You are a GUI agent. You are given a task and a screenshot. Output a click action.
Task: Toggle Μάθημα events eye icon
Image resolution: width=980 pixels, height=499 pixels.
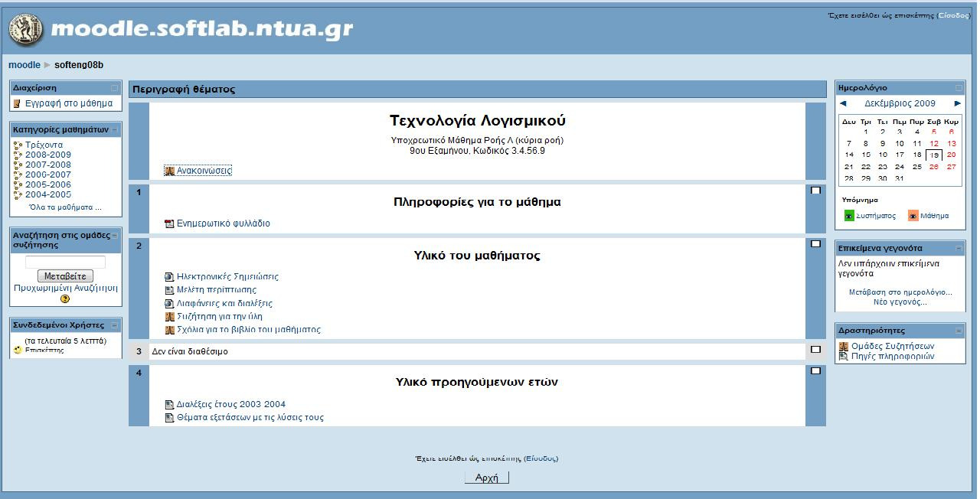(913, 216)
